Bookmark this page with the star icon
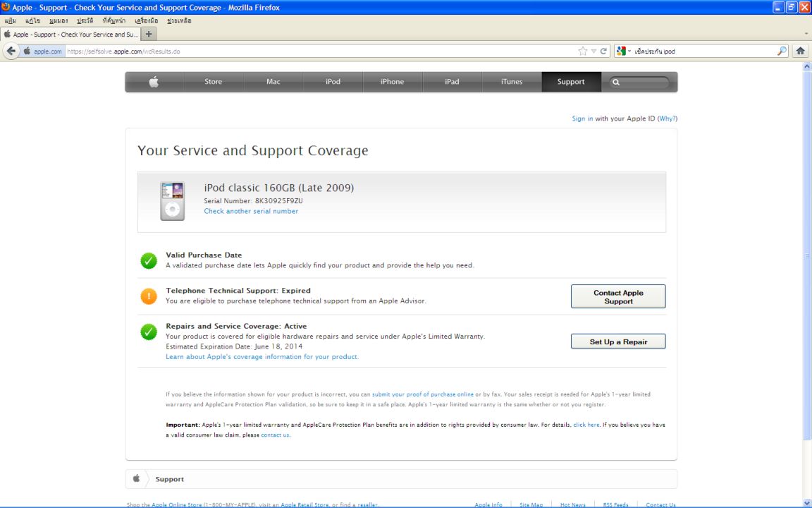The height and width of the screenshot is (508, 812). coord(583,51)
